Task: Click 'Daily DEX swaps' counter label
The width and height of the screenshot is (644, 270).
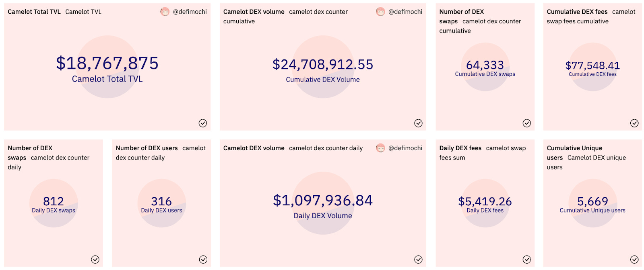Action: [x=54, y=211]
